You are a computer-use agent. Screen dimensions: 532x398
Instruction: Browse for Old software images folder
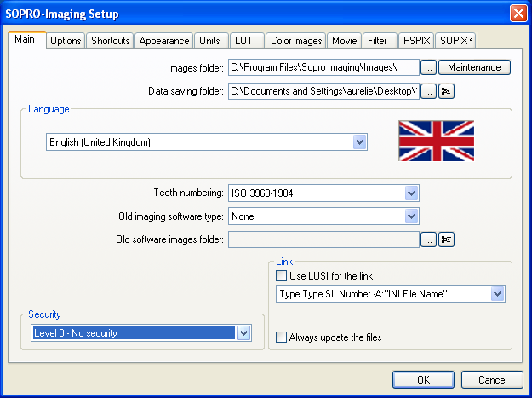(x=428, y=239)
